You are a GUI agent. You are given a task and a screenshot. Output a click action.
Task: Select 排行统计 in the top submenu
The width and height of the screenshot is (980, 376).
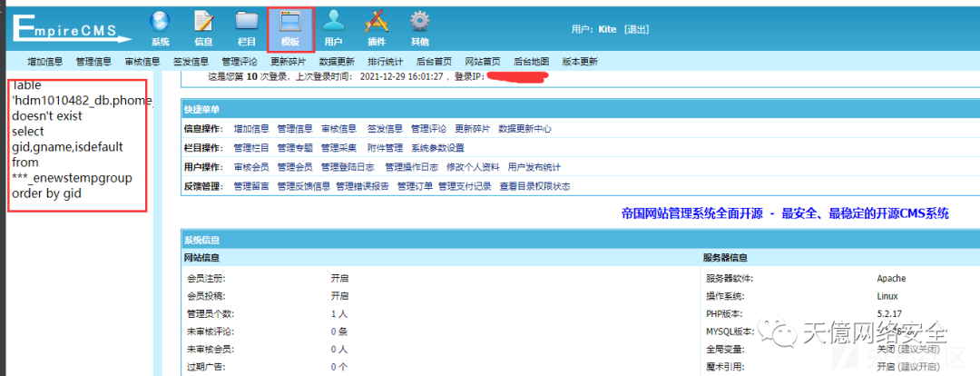click(x=386, y=62)
